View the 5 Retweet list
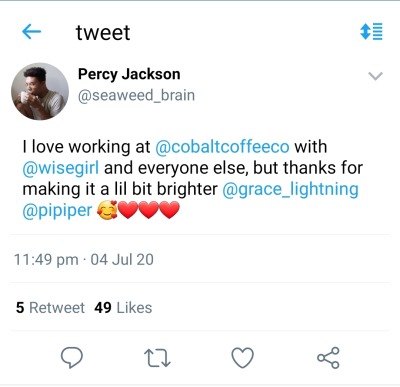Viewport: 400px width, 387px height. [x=50, y=308]
